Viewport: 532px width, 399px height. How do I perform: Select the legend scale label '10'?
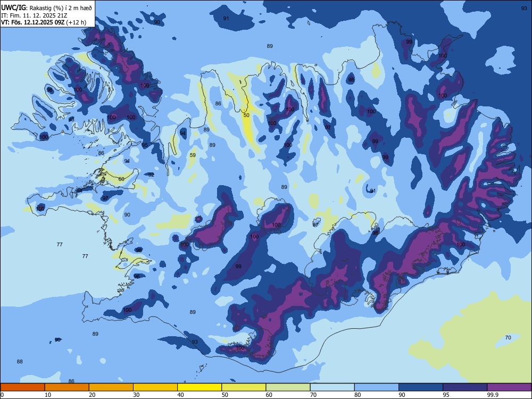pyautogui.click(x=48, y=395)
